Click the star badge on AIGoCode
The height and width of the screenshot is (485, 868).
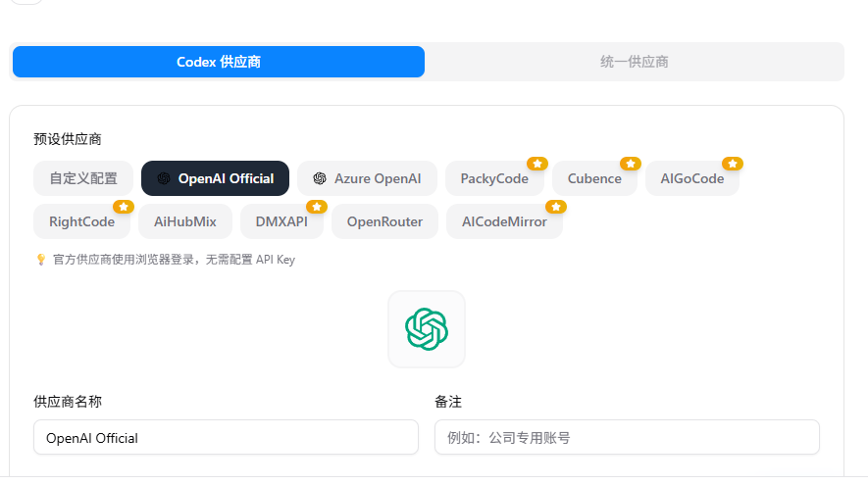(x=733, y=164)
